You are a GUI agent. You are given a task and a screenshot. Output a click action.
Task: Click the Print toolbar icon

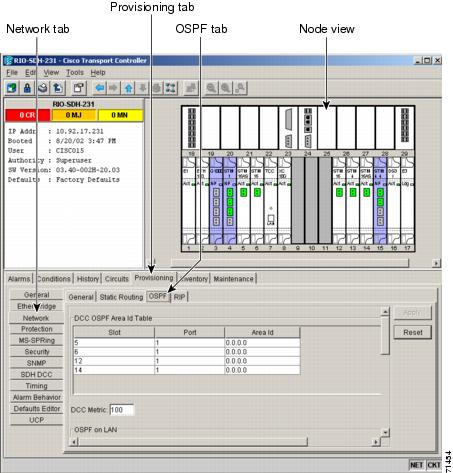coord(42,88)
